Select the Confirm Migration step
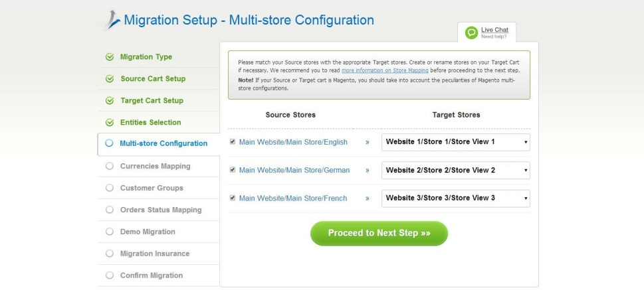644x290 pixels. pos(151,275)
